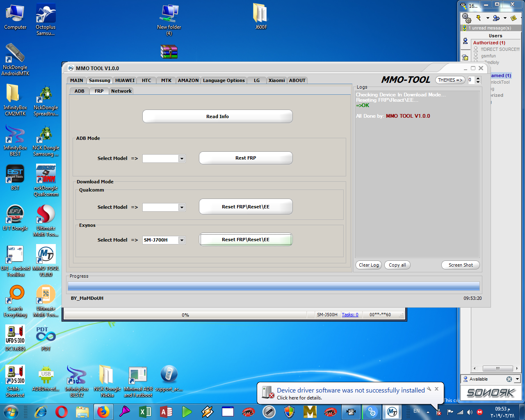The height and width of the screenshot is (420, 525).
Task: Launch the PDT desktop shortcut
Action: tap(46, 338)
